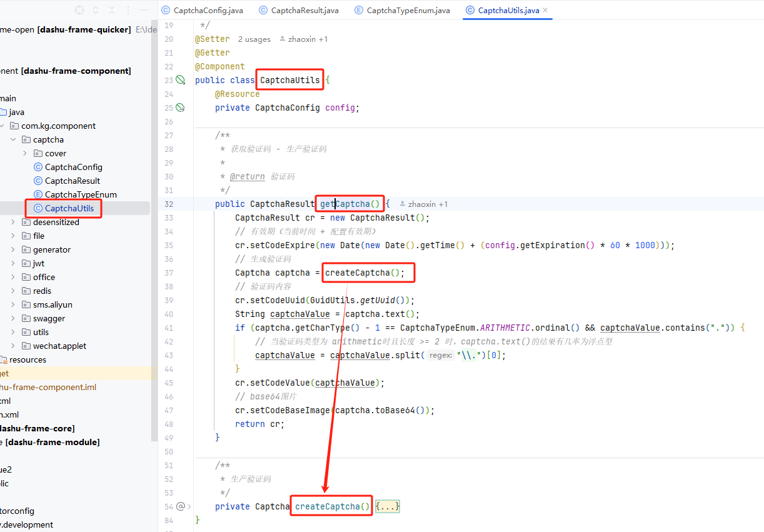Image resolution: width=764 pixels, height=532 pixels.
Task: Click enum icon on CaptchaTypeEnum.java tab
Action: 359,10
